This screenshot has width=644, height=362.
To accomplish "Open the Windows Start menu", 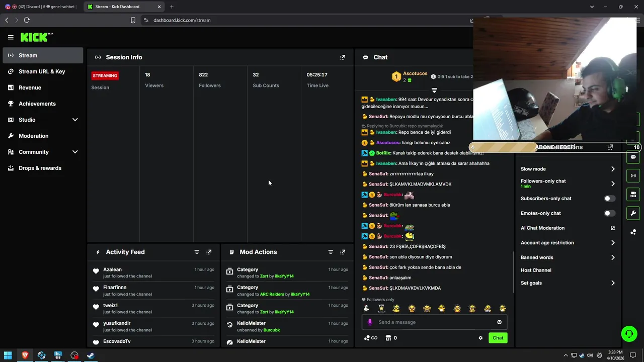I will [x=8, y=355].
